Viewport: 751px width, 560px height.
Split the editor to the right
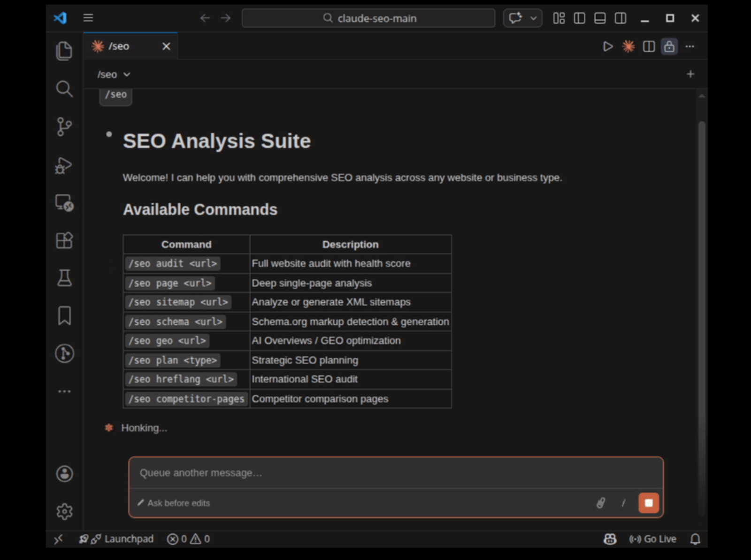(649, 46)
